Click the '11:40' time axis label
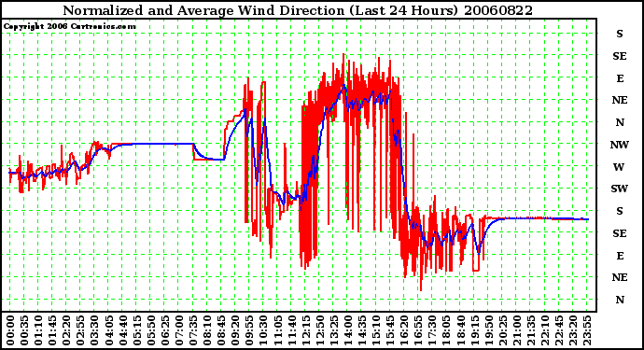The image size is (644, 350). pyautogui.click(x=291, y=330)
